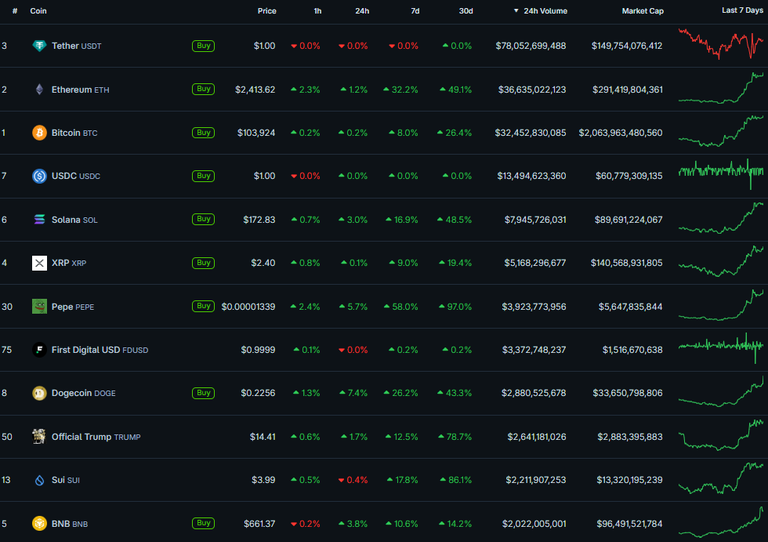Click the blue USDC logo icon

click(39, 176)
